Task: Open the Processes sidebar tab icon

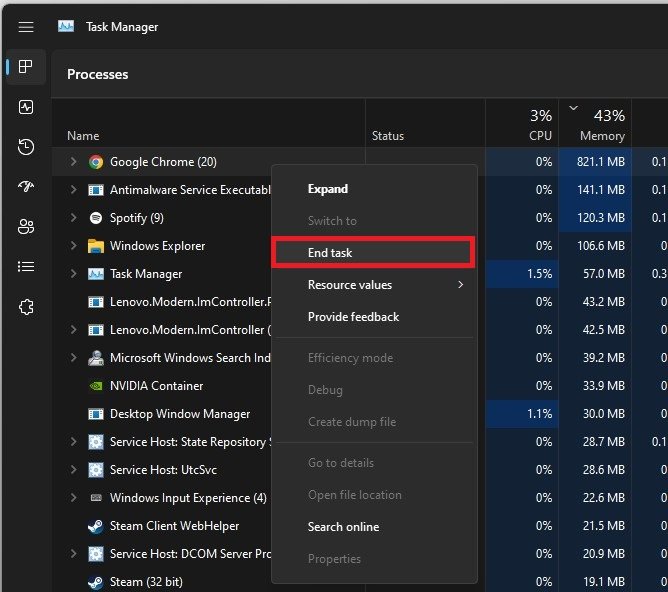Action: coord(26,66)
